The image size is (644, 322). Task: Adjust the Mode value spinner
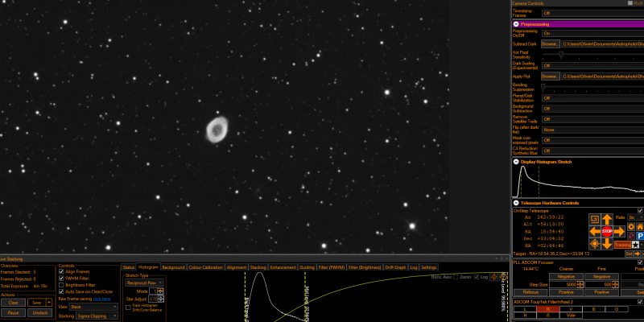[x=160, y=291]
